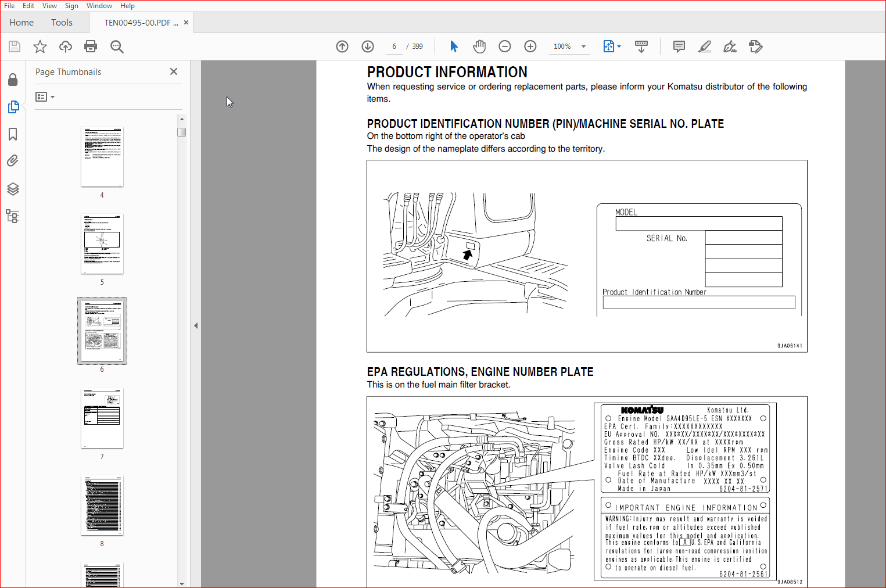Viewport: 886px width, 588px height.
Task: Click the thumbnails panel scrollbar down arrow
Action: click(182, 583)
